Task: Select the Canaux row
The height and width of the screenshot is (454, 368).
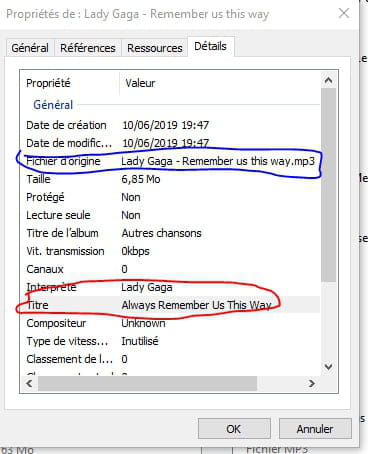Action: (170, 269)
